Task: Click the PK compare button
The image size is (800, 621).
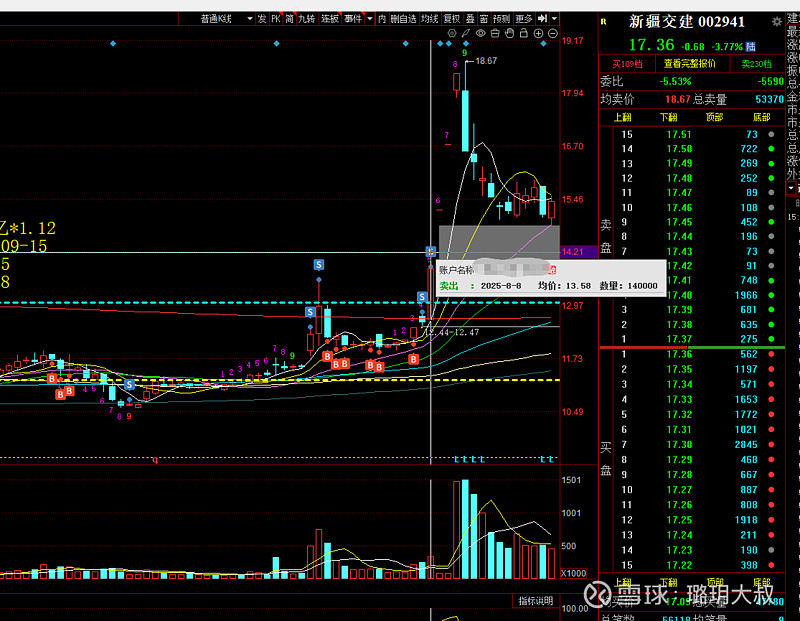Action: 276,19
